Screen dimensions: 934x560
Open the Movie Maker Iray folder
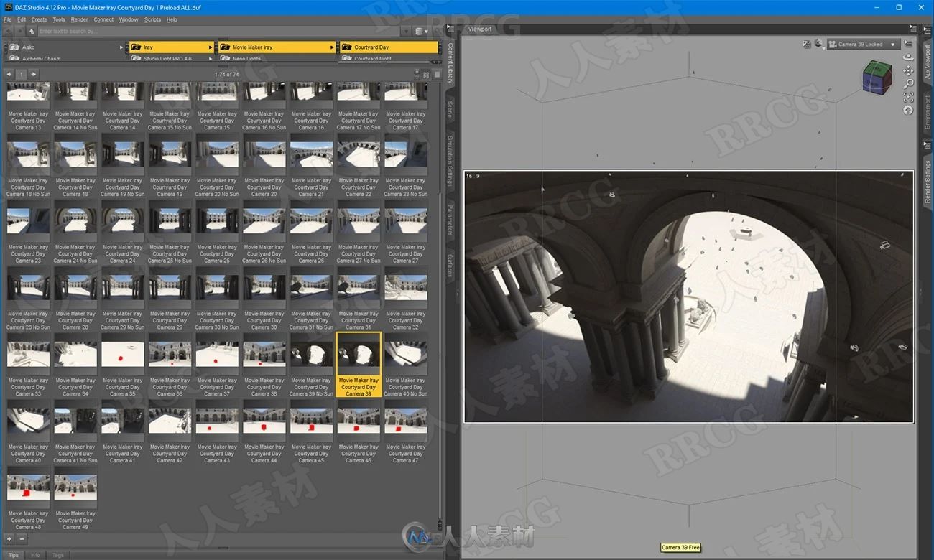[x=277, y=47]
